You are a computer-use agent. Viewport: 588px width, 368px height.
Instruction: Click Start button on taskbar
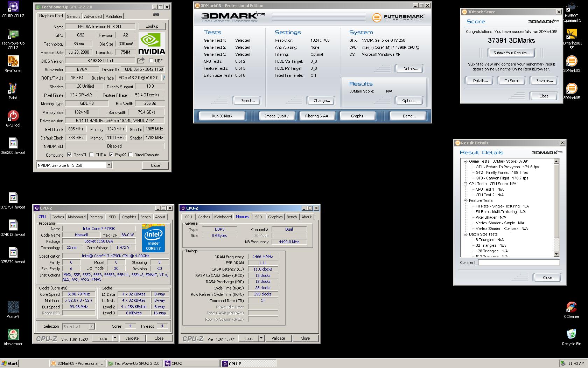(x=9, y=363)
